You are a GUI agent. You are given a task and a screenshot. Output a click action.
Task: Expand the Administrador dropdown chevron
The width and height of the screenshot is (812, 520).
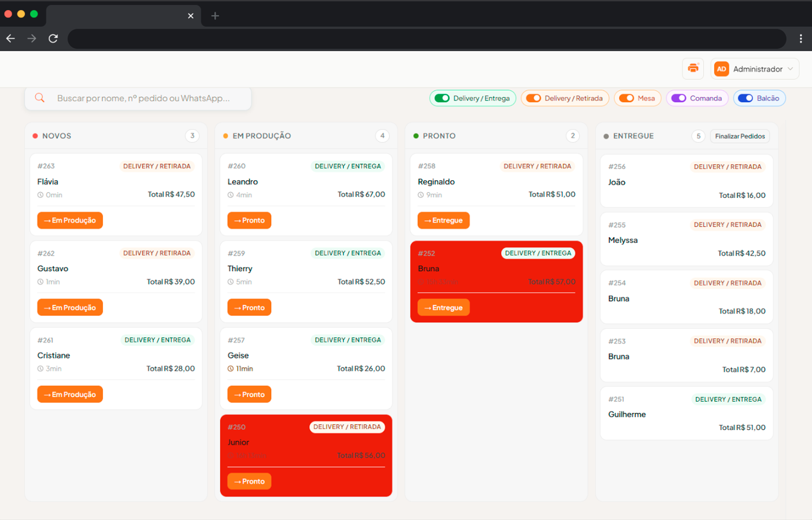pyautogui.click(x=790, y=69)
